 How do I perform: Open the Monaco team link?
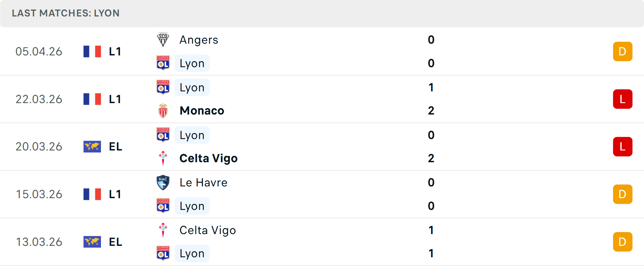(x=202, y=111)
